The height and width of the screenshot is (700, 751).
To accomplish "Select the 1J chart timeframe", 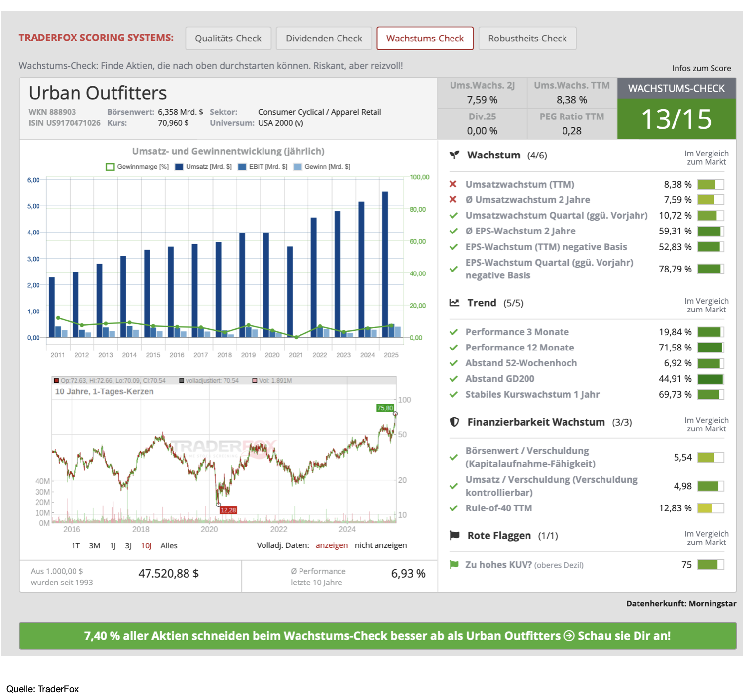I will 113,545.
